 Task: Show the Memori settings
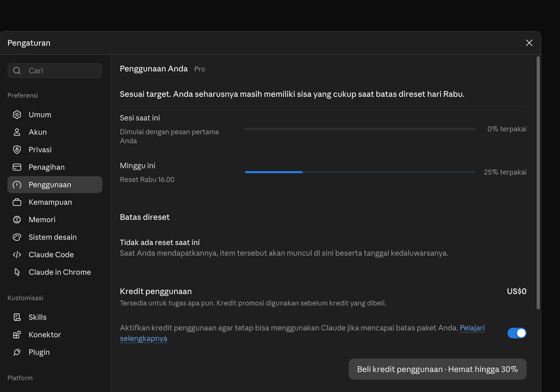(x=55, y=220)
